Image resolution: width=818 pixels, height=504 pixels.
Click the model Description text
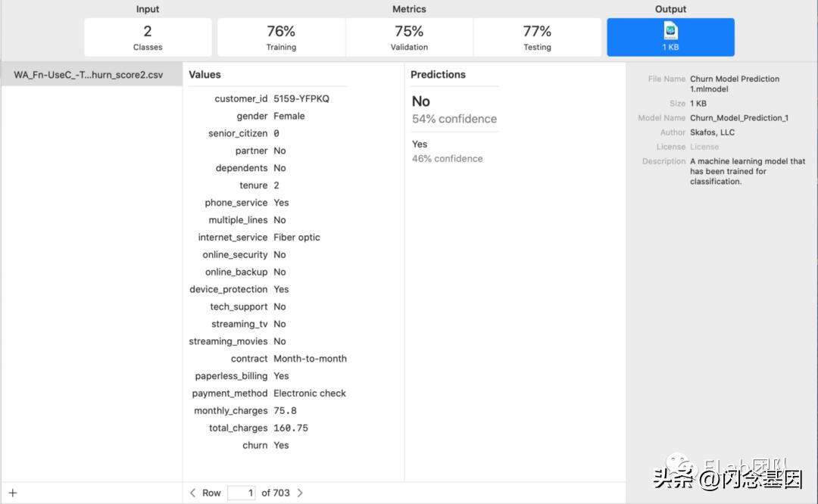(747, 171)
